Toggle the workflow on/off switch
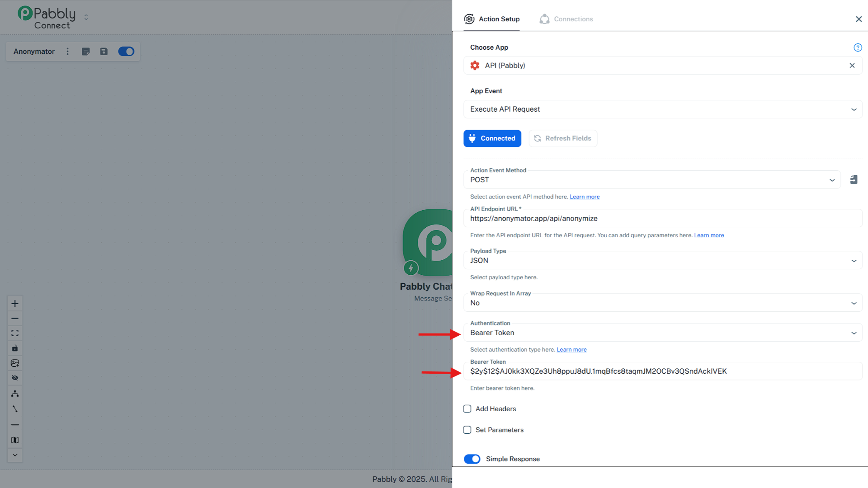 (x=126, y=51)
